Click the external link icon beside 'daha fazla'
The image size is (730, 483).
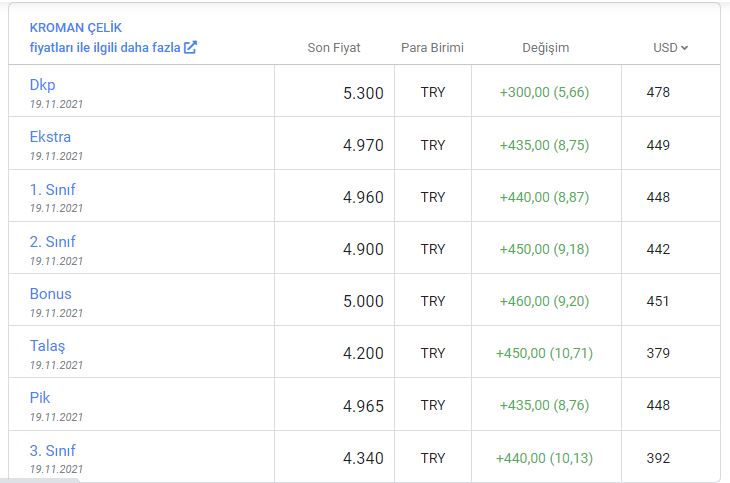tap(190, 47)
